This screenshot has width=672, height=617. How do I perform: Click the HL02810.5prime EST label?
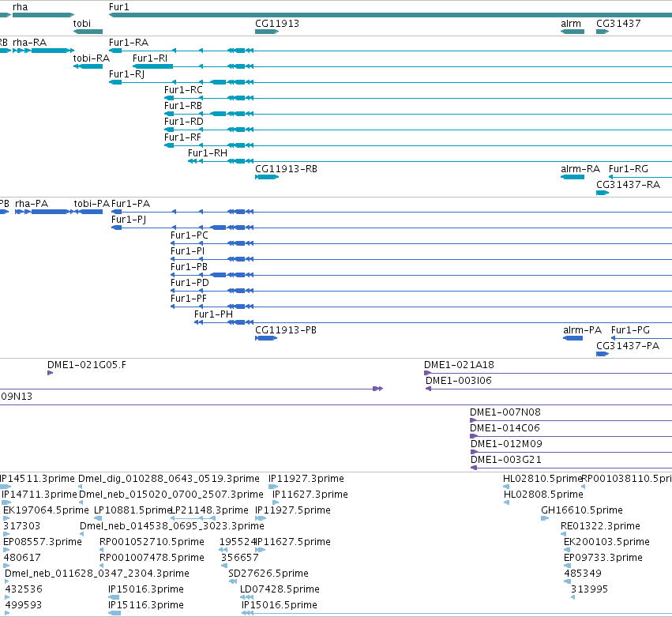[542, 479]
